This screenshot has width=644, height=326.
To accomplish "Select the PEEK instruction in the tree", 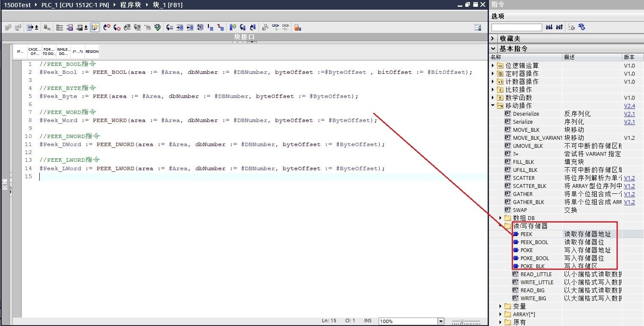I will point(526,234).
